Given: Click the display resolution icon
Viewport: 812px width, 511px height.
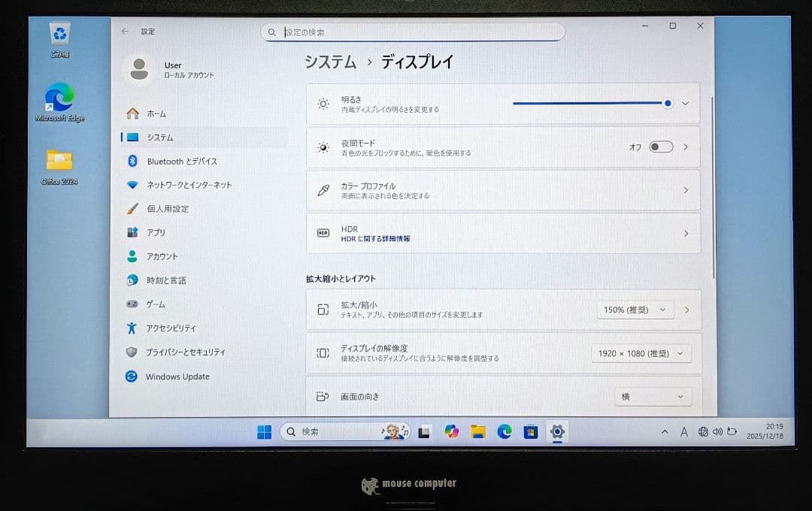Looking at the screenshot, I should coord(323,353).
